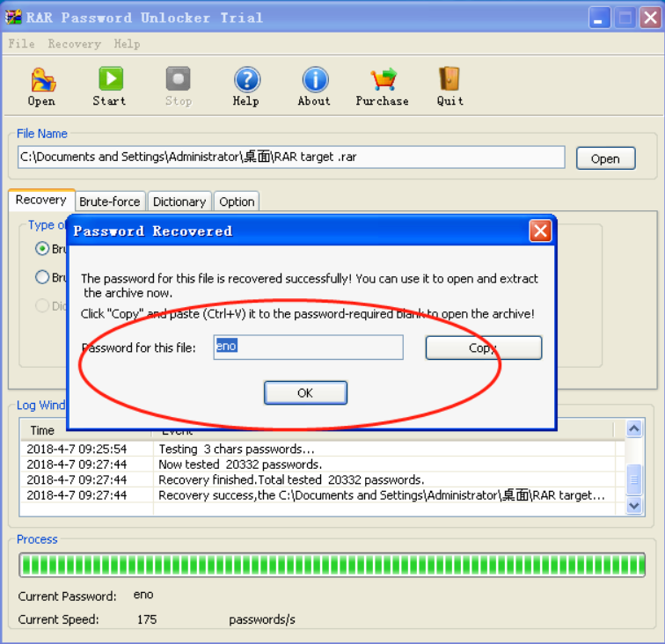Click the log window scrollbar thumb

(x=634, y=479)
